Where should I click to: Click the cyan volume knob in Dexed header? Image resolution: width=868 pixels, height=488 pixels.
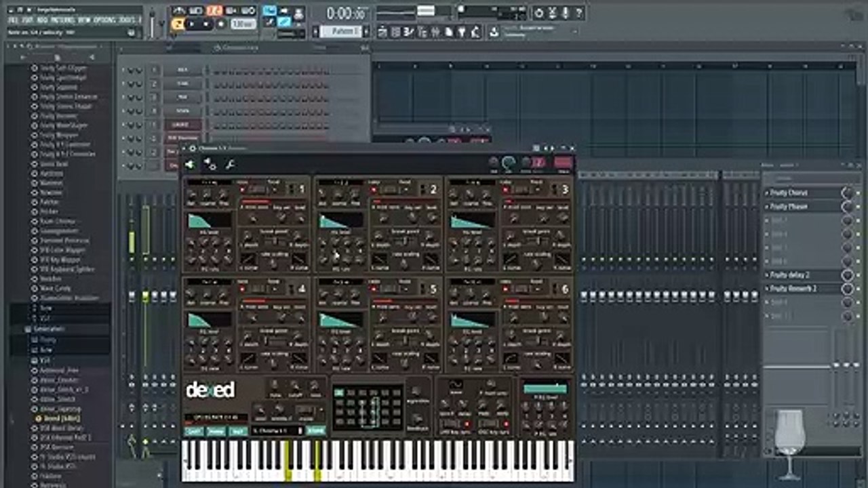pyautogui.click(x=508, y=163)
